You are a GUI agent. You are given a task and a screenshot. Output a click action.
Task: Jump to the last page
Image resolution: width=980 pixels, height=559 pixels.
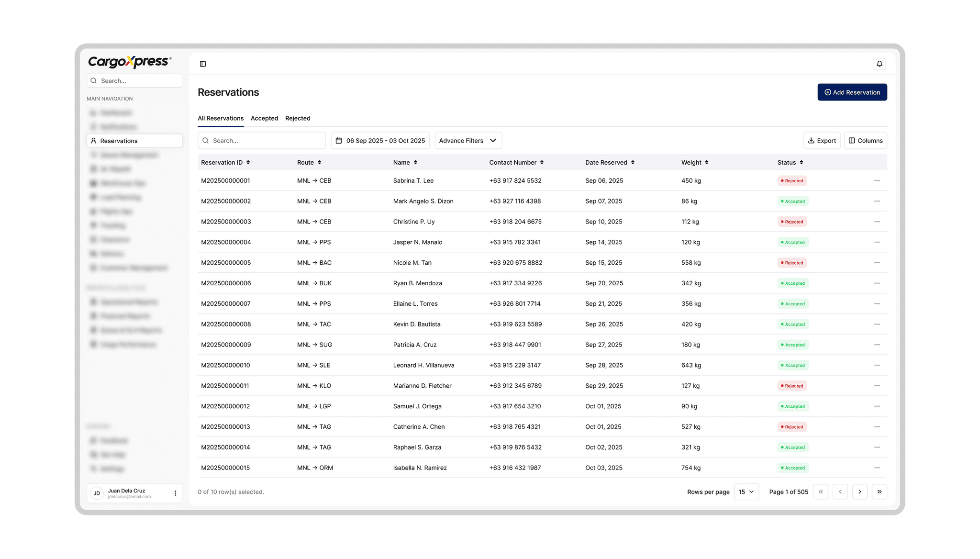(x=879, y=492)
